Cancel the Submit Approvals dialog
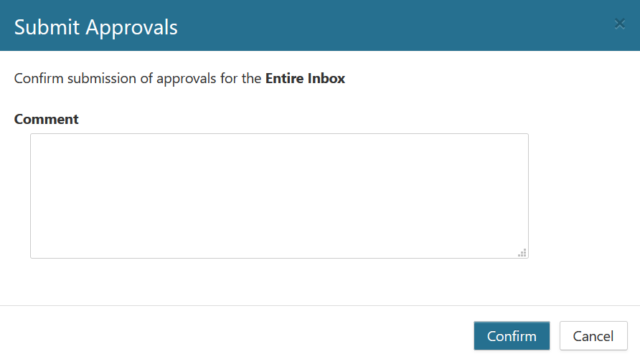 coord(593,336)
